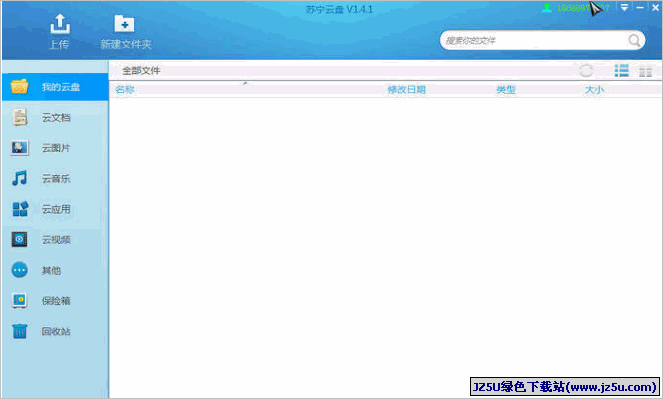Select 保险箱 in the sidebar
This screenshot has height=399, width=663.
pos(55,301)
